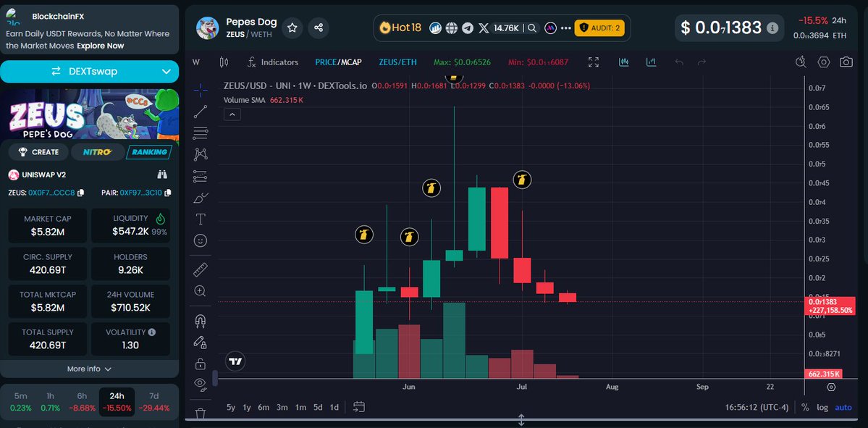Copy the ZEUS contract address
The height and width of the screenshot is (428, 868).
pos(81,193)
